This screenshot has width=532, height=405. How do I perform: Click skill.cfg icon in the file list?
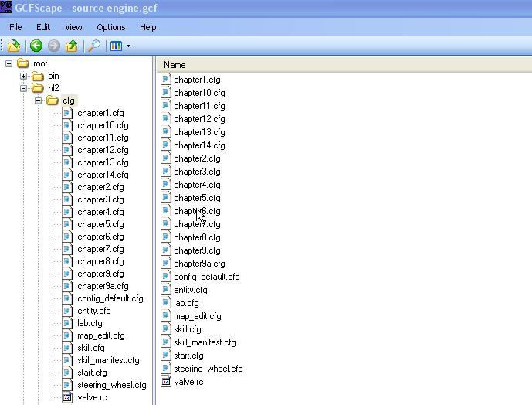coord(165,329)
